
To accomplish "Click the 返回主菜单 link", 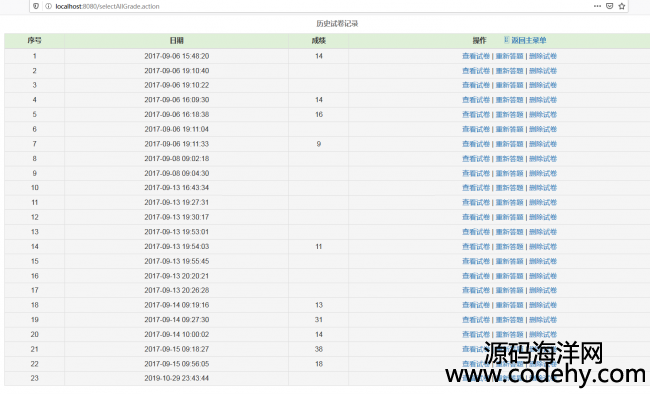I will point(529,40).
